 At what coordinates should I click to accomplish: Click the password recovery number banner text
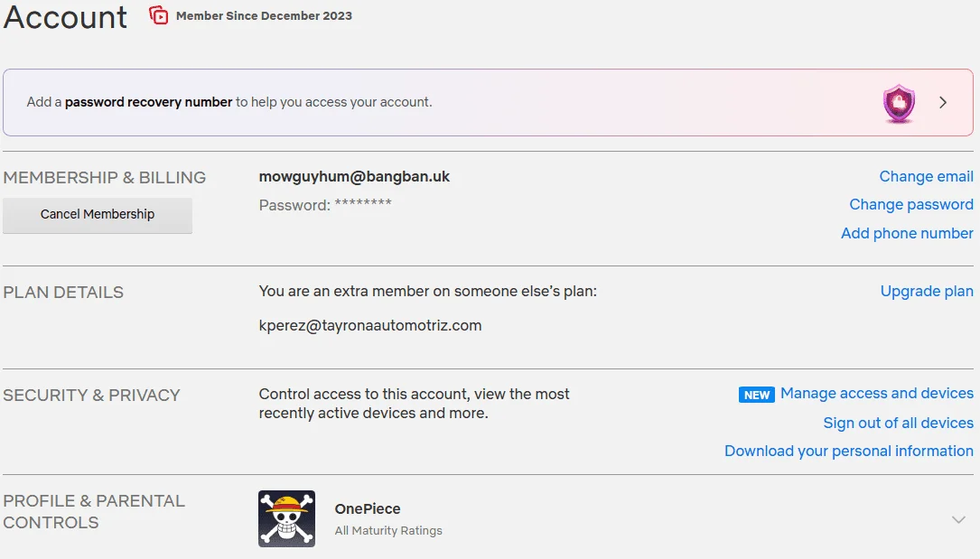pos(229,102)
